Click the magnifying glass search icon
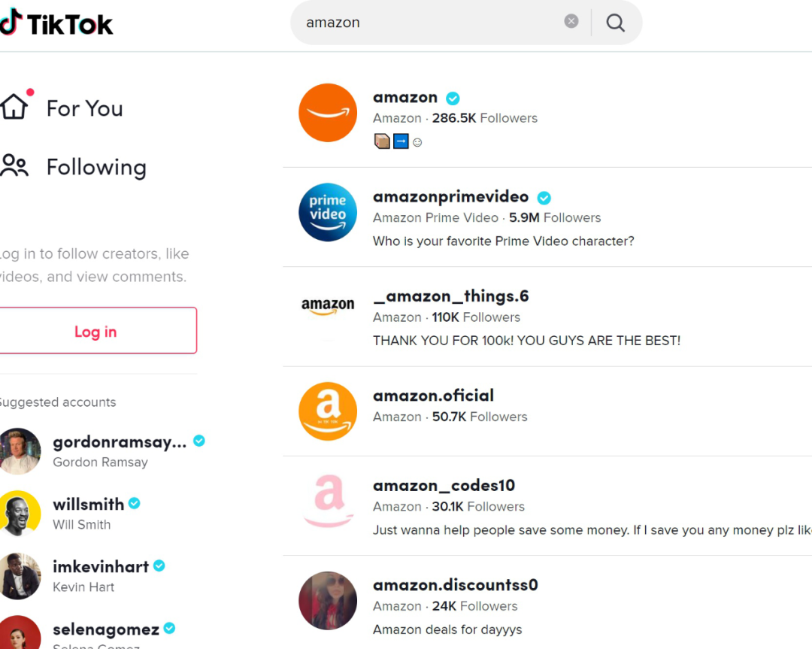Screen dimensions: 812x649 (x=615, y=23)
